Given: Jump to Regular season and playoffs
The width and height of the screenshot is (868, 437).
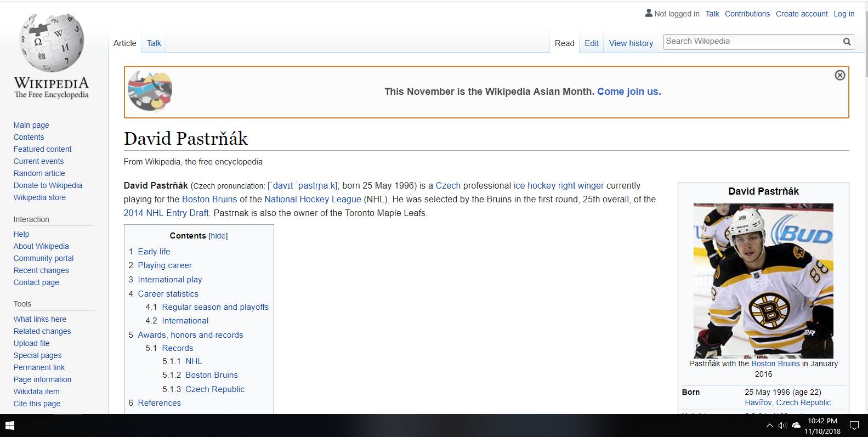Looking at the screenshot, I should point(215,307).
